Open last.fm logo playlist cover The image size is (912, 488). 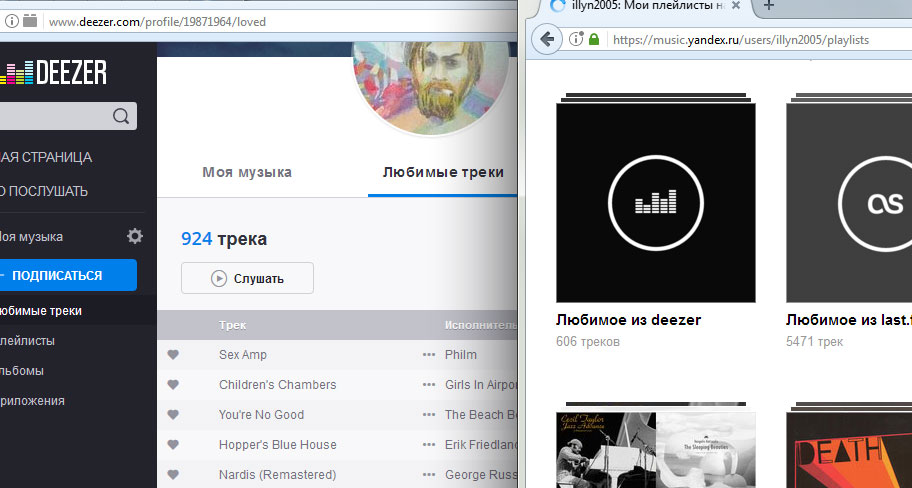click(x=849, y=203)
